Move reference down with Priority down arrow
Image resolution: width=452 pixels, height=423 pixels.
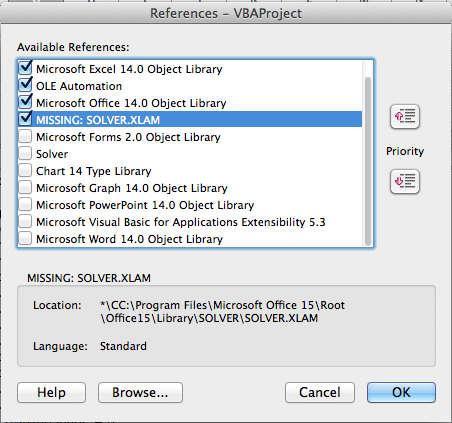click(x=405, y=182)
